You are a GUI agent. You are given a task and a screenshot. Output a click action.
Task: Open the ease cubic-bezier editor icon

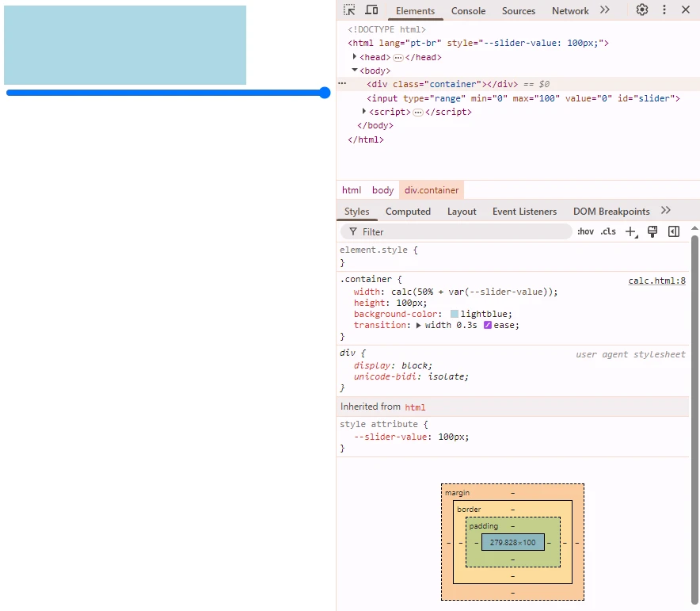(488, 325)
